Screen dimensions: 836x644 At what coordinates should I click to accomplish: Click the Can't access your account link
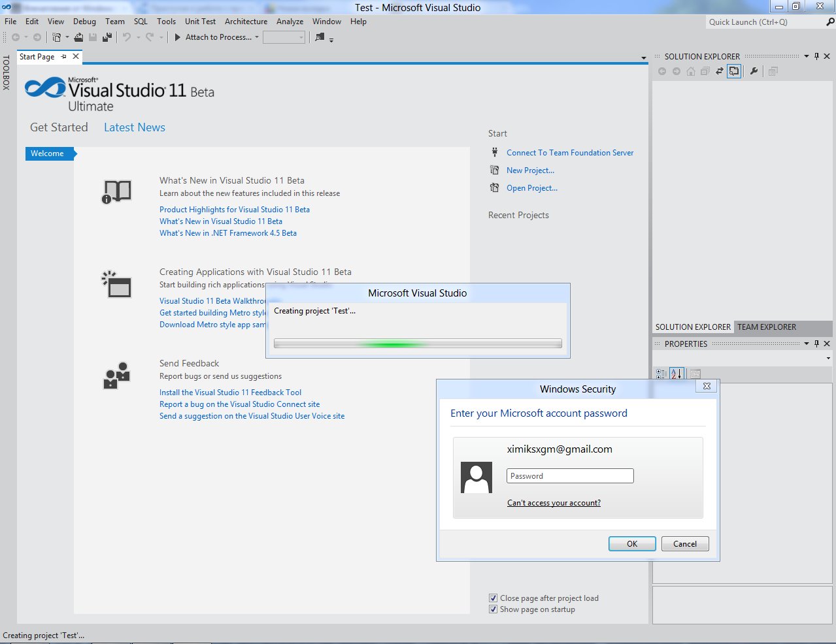coord(554,503)
